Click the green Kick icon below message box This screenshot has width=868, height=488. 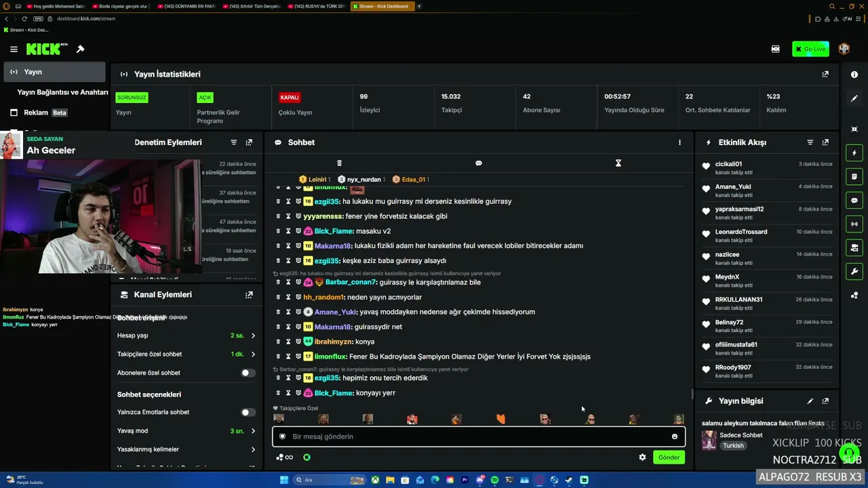[x=307, y=457]
